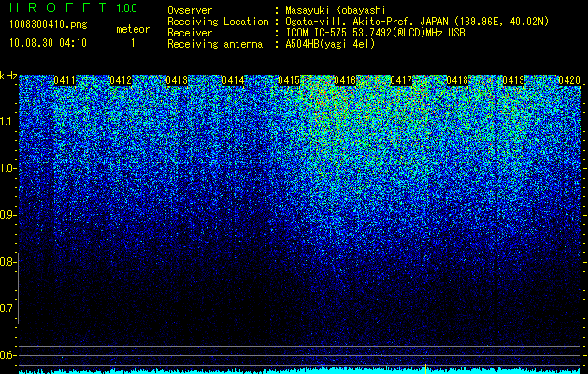Click the 0.9 kHz axis label
The image size is (588, 374).
7,215
